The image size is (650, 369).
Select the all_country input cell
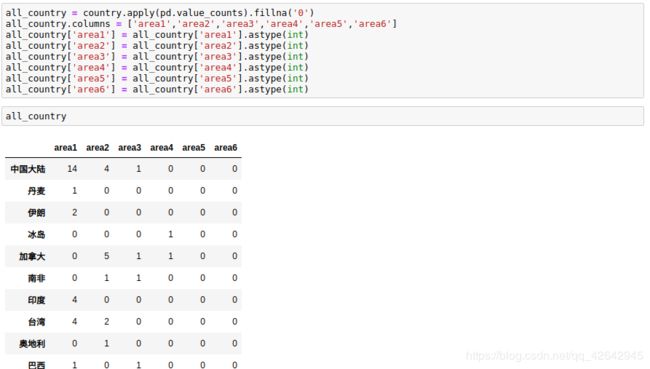[x=323, y=116]
